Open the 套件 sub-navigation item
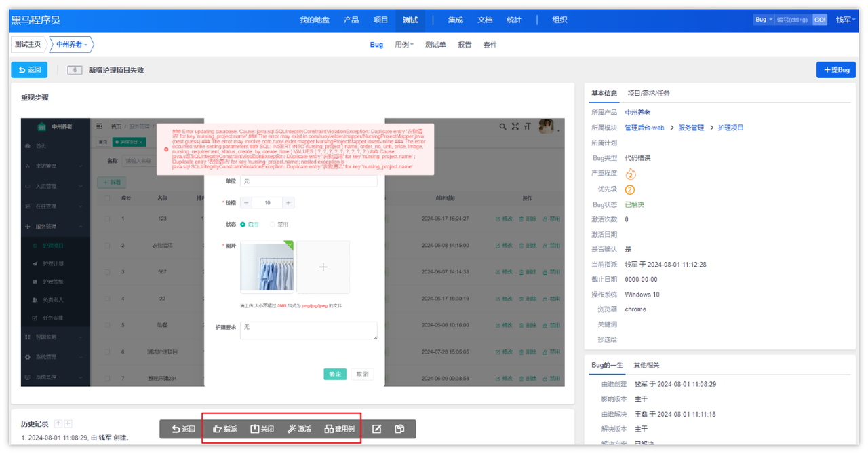This screenshot has width=868, height=454. coord(490,45)
